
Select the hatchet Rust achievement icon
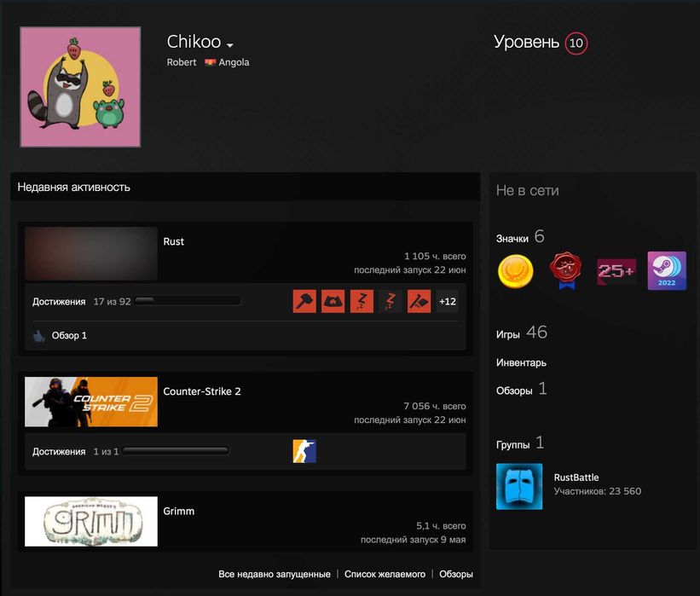[x=419, y=301]
